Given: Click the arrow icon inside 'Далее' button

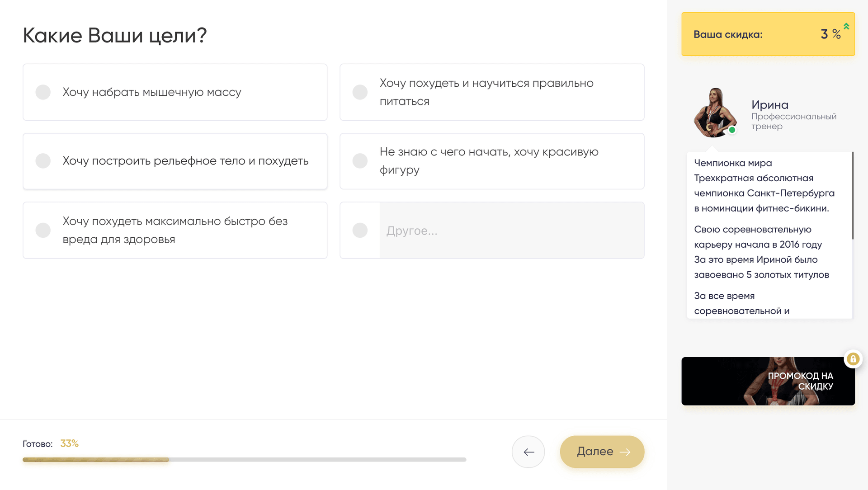Looking at the screenshot, I should point(625,452).
